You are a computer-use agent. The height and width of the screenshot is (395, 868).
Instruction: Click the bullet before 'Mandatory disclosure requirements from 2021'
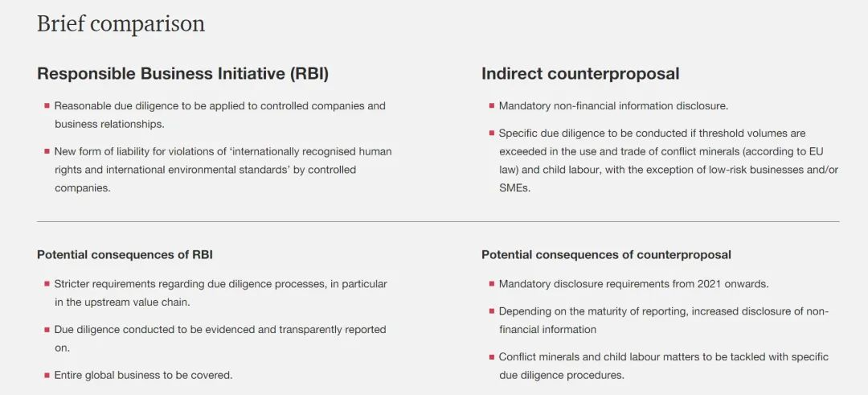tap(491, 284)
